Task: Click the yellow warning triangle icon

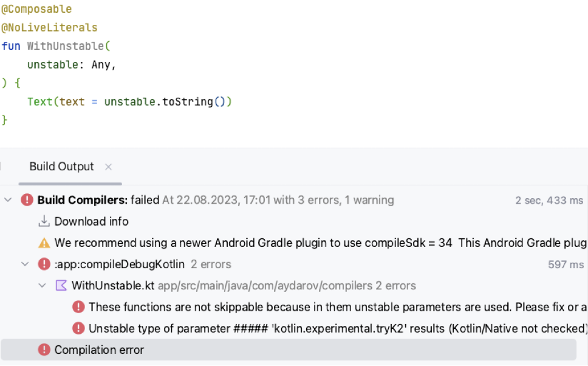Action: 44,243
